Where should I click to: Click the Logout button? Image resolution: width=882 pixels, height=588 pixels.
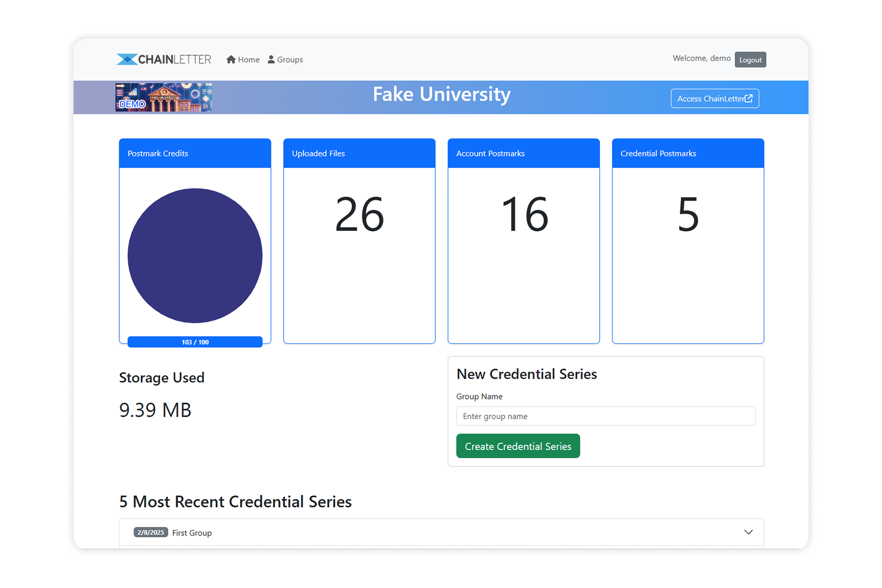[x=750, y=60]
